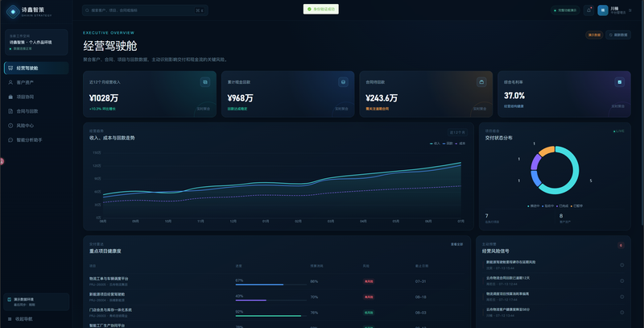Click the LIVE indicator on 交付状态分布
The height and width of the screenshot is (328, 644).
pyautogui.click(x=618, y=131)
